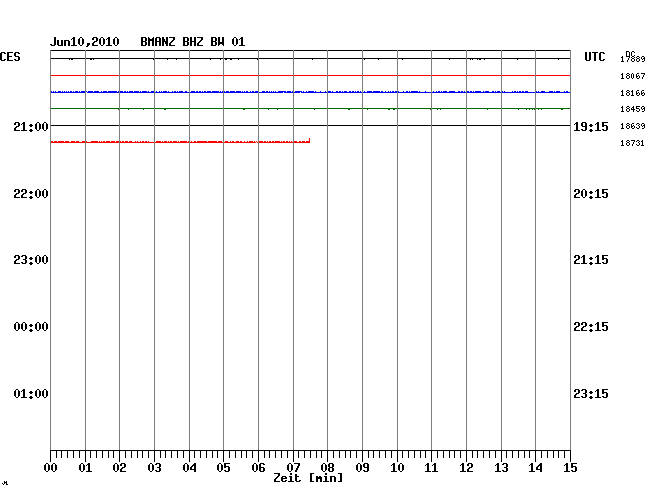This screenshot has width=650, height=494.
Task: Click the minute tick label '02'
Action: (119, 468)
